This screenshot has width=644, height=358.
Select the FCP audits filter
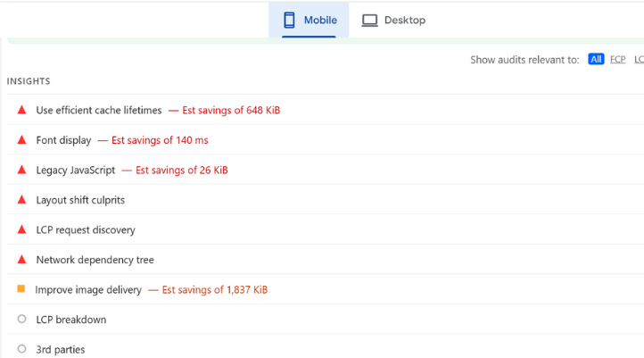(x=617, y=60)
